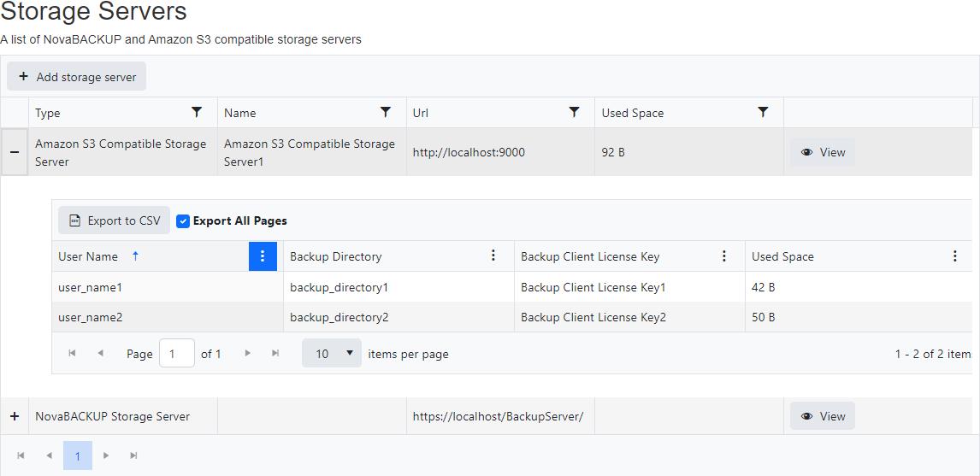
Task: Expand the NovaBACKUP Storage Server row
Action: click(x=15, y=416)
